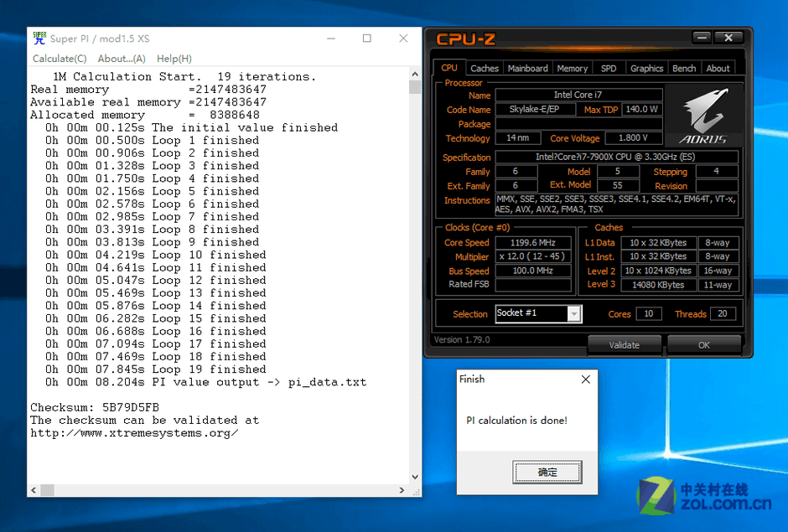
Task: Open the Graphics tab in CPU-Z
Action: tap(647, 69)
